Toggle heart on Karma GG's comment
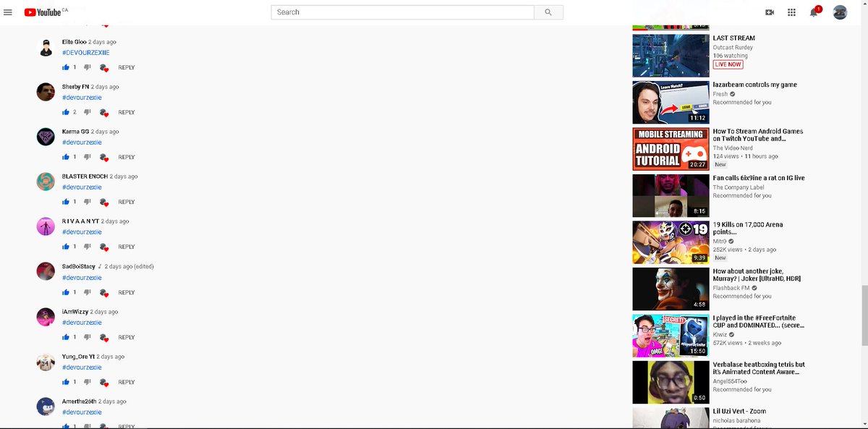 [104, 158]
